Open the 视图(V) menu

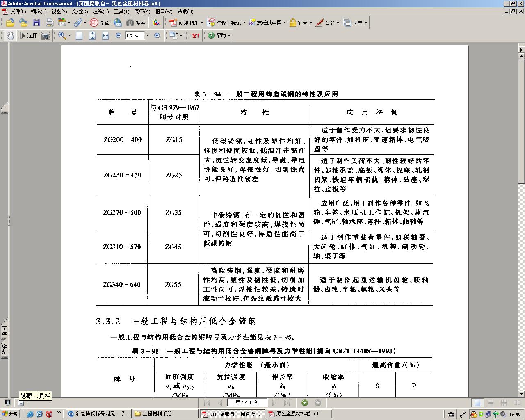coord(59,11)
